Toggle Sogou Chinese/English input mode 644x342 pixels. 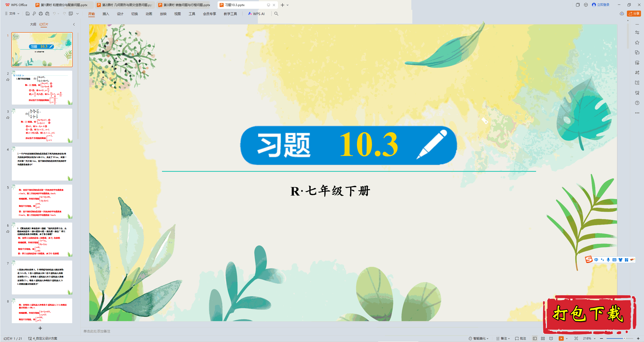(x=596, y=260)
